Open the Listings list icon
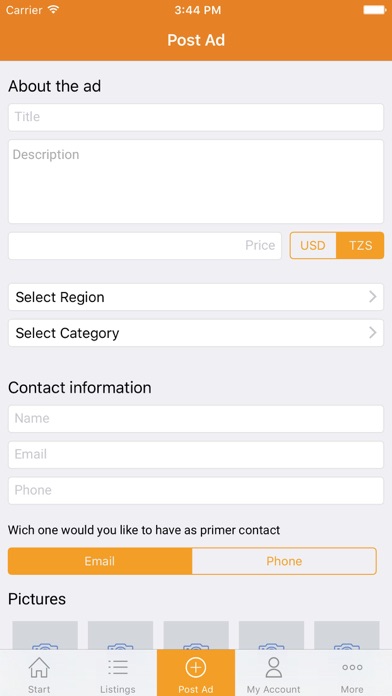Viewport: 392px width, 696px height. (x=118, y=667)
